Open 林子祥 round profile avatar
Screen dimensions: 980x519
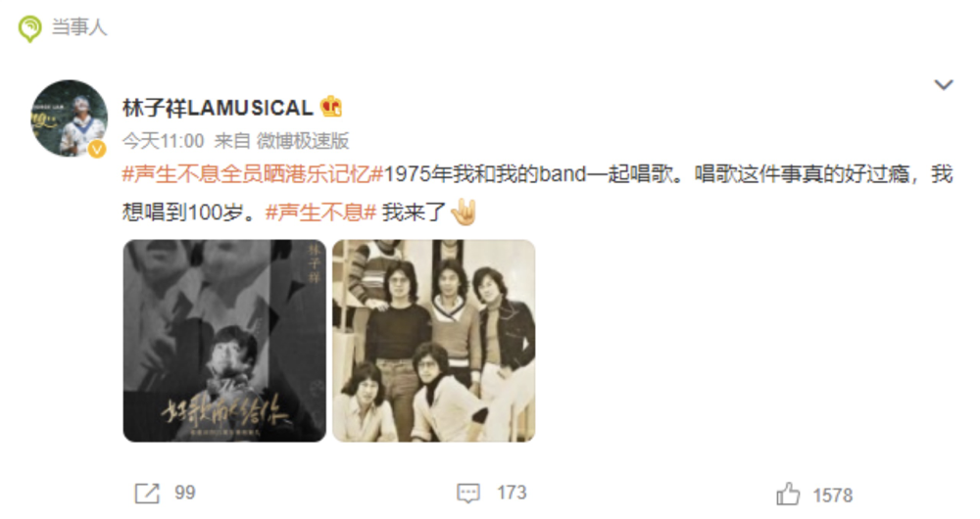pyautogui.click(x=69, y=118)
